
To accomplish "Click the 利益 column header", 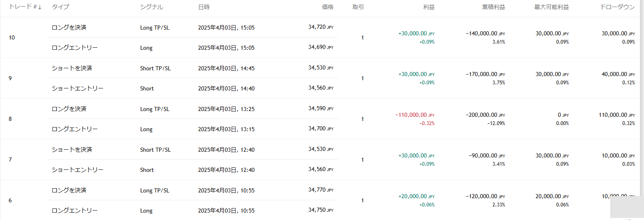I will 429,7.
